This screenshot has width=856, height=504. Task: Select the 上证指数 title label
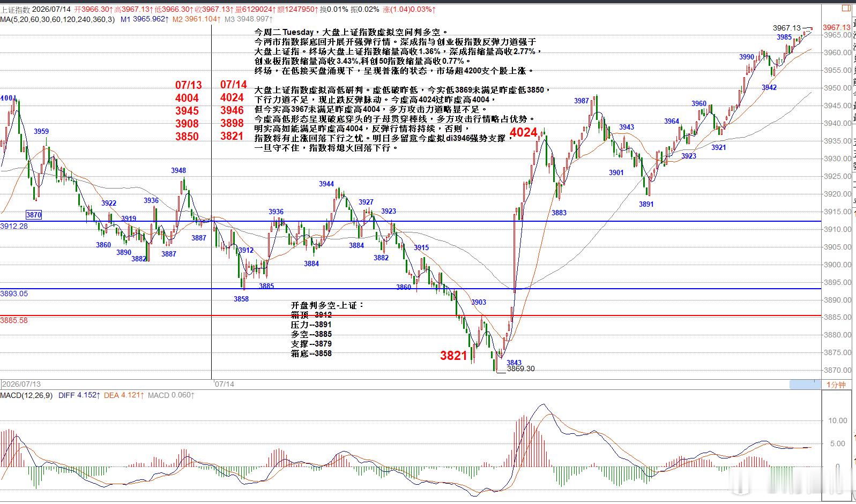tap(15, 10)
